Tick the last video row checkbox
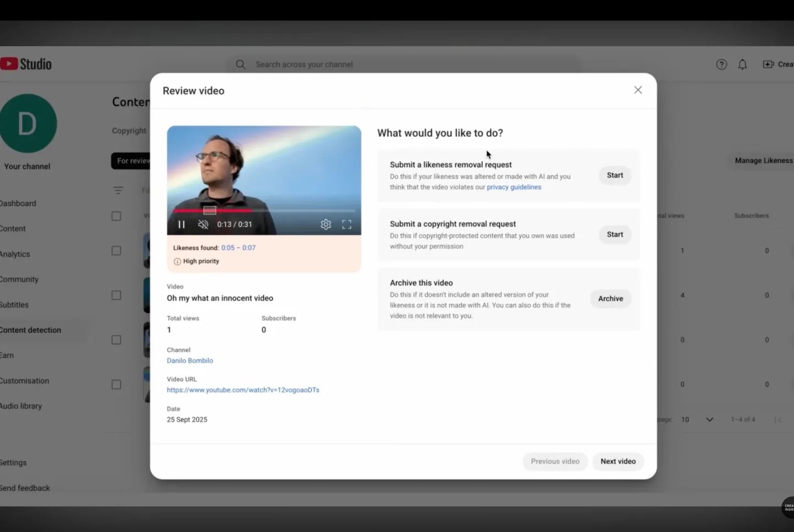Viewport: 794px width, 532px height. tap(116, 384)
